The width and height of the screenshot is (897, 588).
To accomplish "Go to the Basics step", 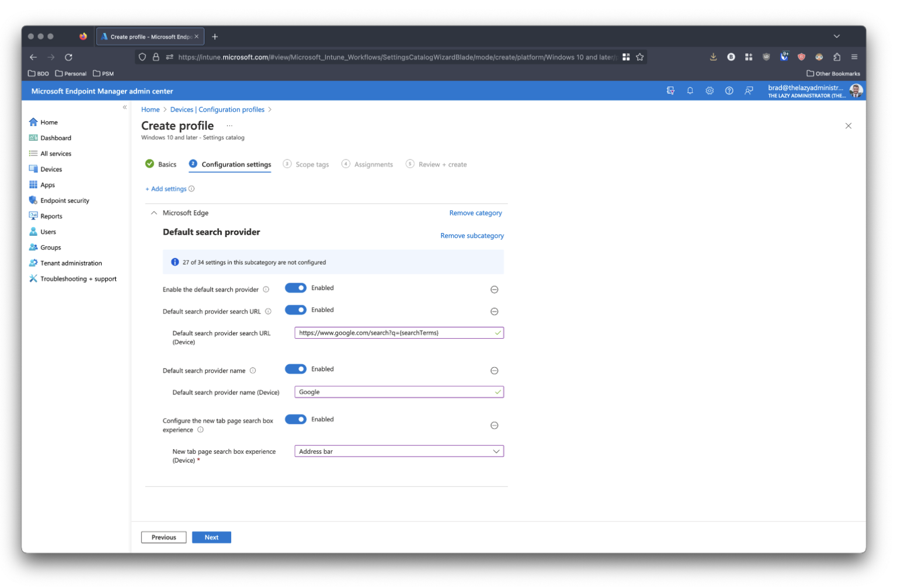I will tap(161, 165).
